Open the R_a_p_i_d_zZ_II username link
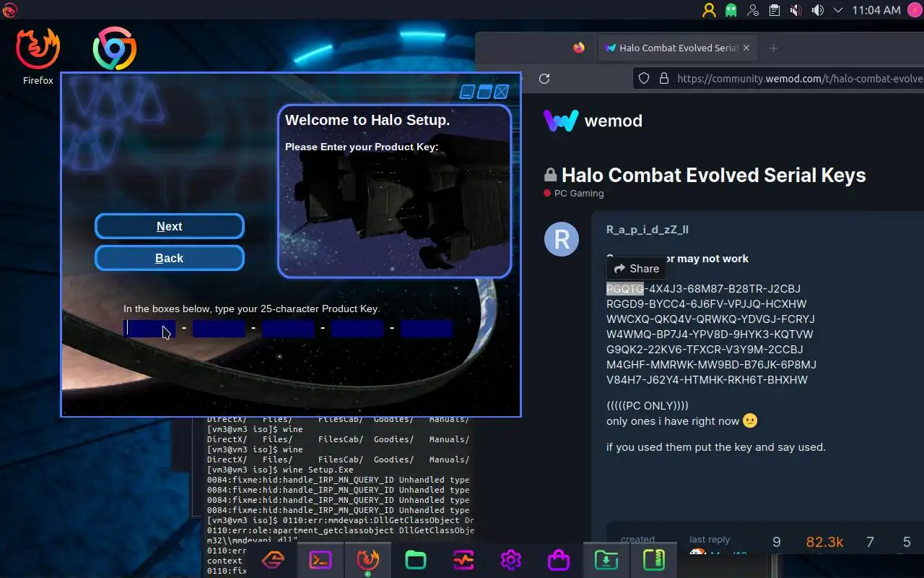The height and width of the screenshot is (578, 924). point(648,230)
